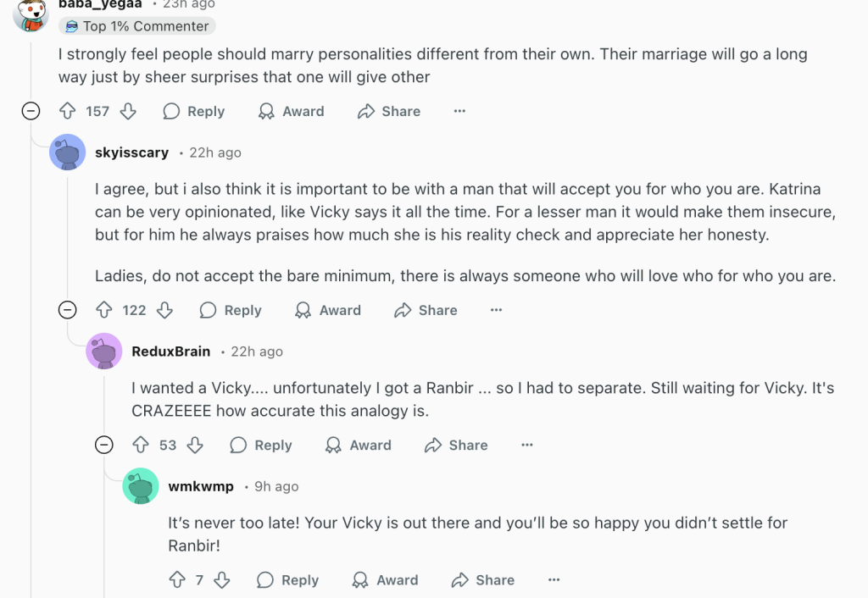Upvote skyisscary's comment with 122 votes

(x=104, y=310)
